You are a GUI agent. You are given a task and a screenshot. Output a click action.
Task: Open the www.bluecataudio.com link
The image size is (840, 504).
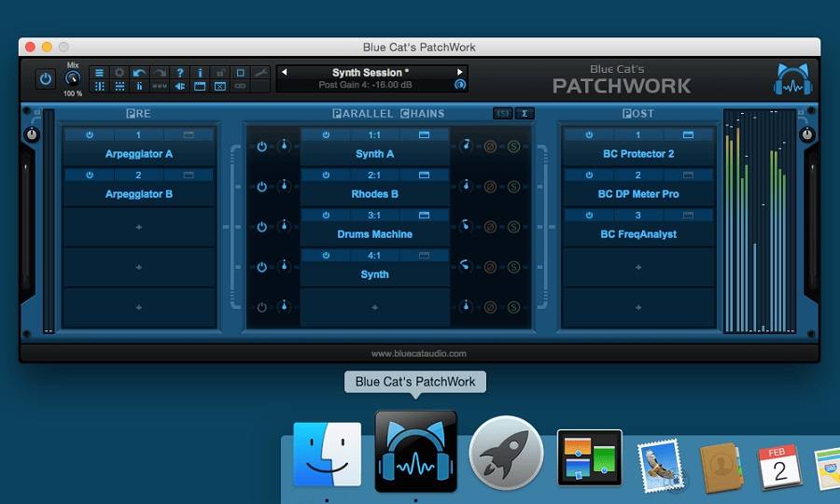(x=418, y=354)
